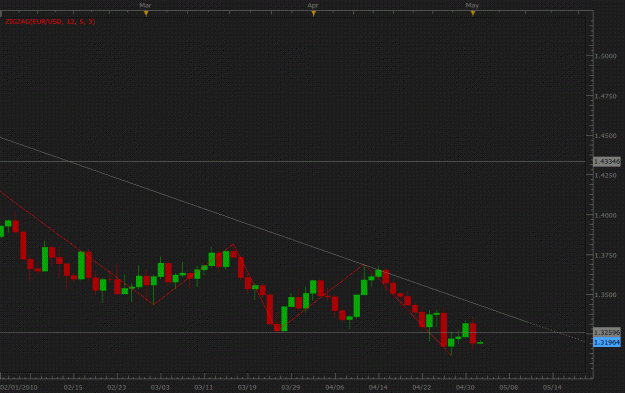Screen dimensions: 625x393
Task: Click the blue 1.31964 current price tag
Action: tap(607, 342)
